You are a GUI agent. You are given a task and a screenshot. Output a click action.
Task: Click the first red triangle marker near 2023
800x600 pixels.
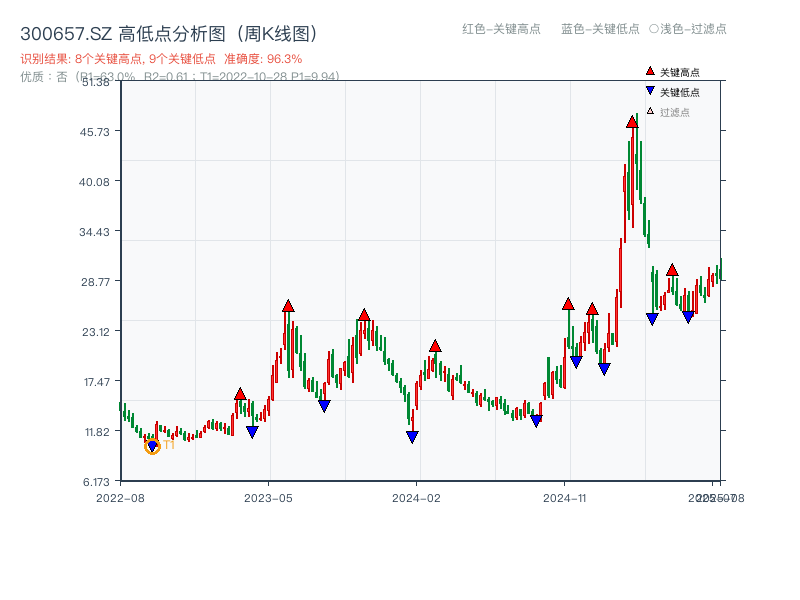point(239,394)
